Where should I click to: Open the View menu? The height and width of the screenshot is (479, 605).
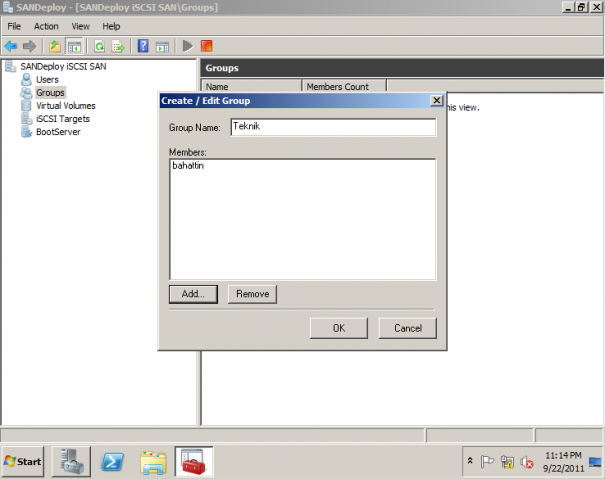(x=80, y=26)
